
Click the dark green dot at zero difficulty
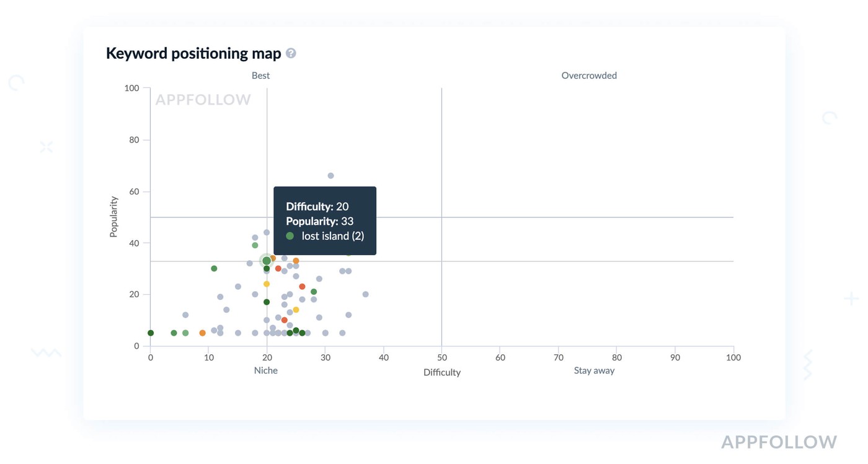pyautogui.click(x=151, y=333)
